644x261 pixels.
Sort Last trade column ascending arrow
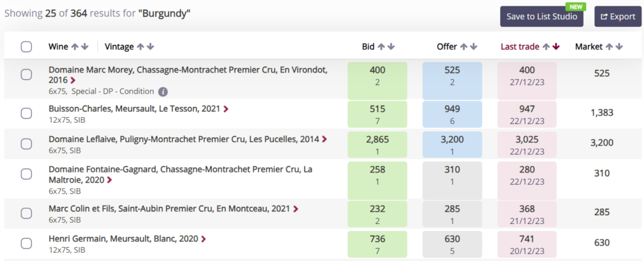[547, 47]
